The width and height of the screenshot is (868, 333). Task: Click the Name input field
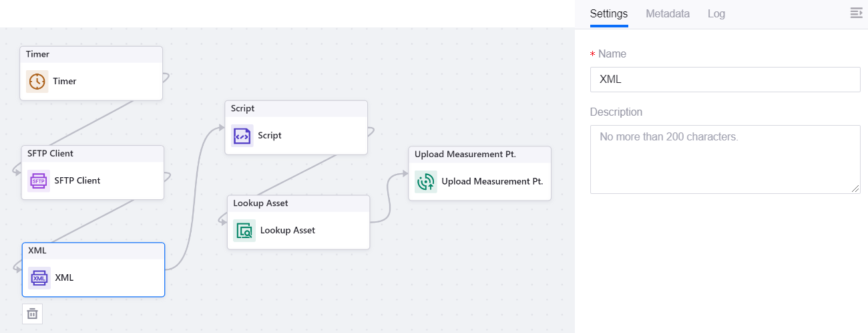point(725,79)
